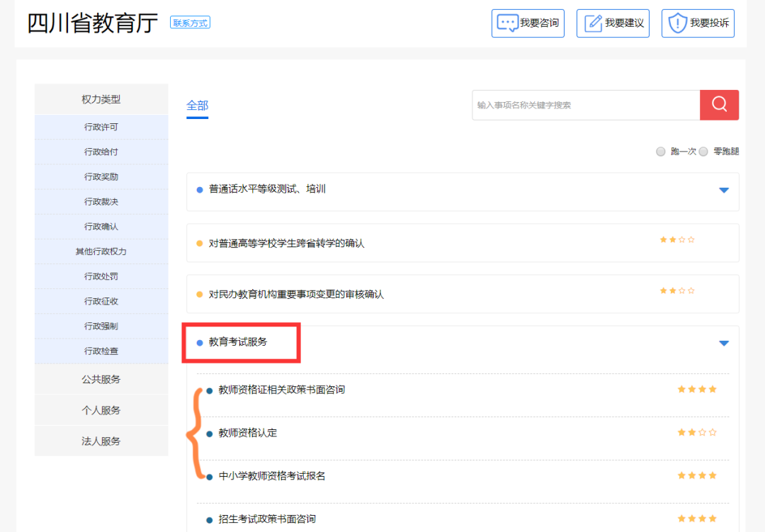Open 中小学教师资格考试报名 item

(x=272, y=476)
